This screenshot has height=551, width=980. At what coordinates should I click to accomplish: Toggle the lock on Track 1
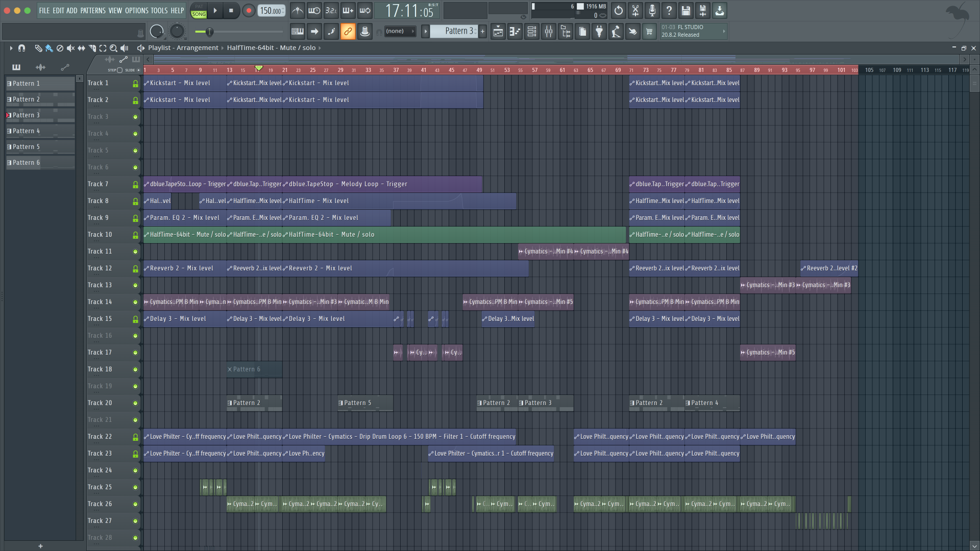click(135, 84)
